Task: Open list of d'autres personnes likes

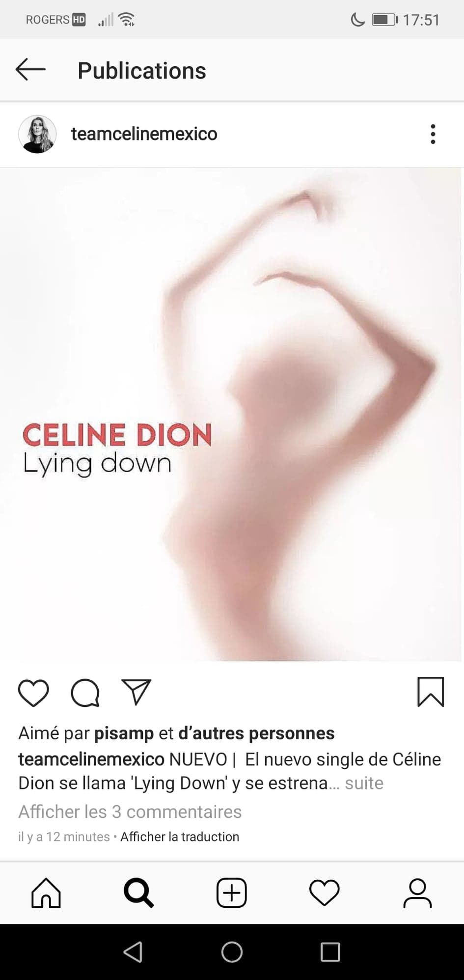Action: click(256, 733)
